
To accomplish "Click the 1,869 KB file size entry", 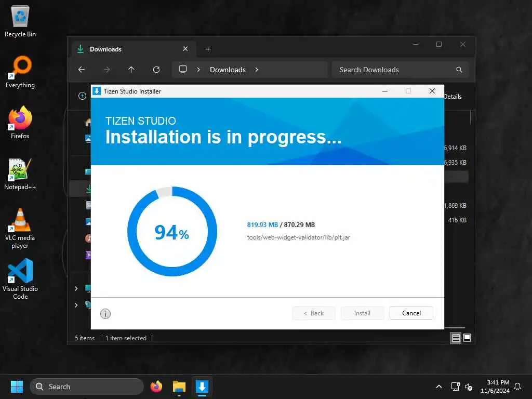I will click(455, 205).
